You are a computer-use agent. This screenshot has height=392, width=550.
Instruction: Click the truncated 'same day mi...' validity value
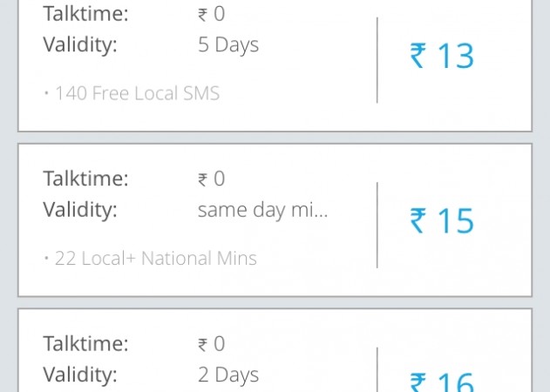(262, 210)
